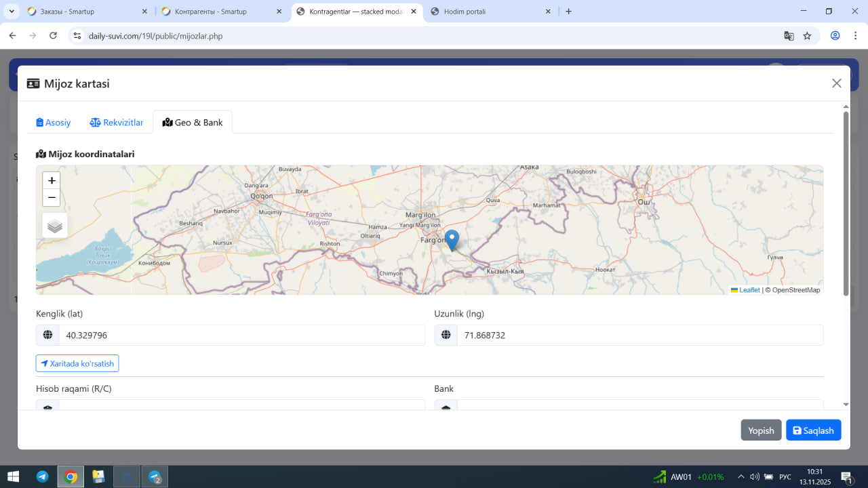Viewport: 868px width, 488px height.
Task: Open the Leaflet attribution link
Action: (749, 290)
